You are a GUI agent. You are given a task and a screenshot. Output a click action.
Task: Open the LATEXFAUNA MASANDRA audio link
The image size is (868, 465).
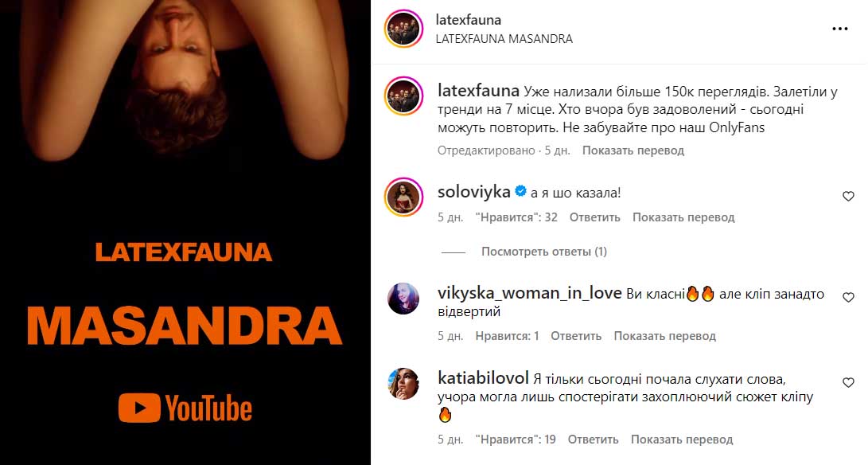point(504,39)
